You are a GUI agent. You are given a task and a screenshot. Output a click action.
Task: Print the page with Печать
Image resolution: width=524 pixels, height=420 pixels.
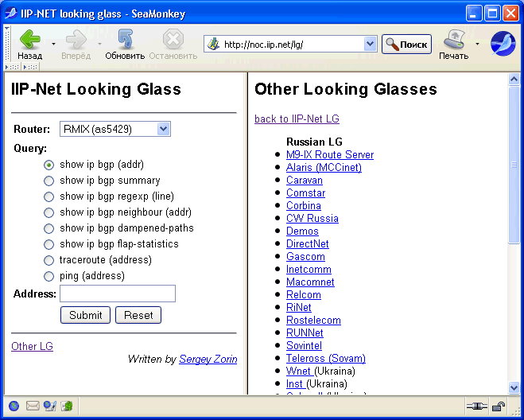453,44
